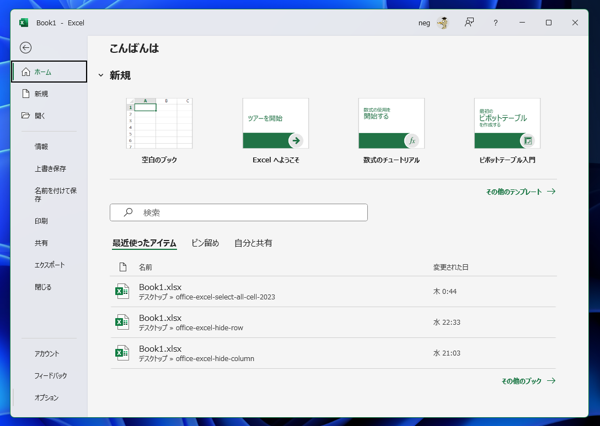This screenshot has height=426, width=600.
Task: Click the neg account name
Action: (x=424, y=23)
